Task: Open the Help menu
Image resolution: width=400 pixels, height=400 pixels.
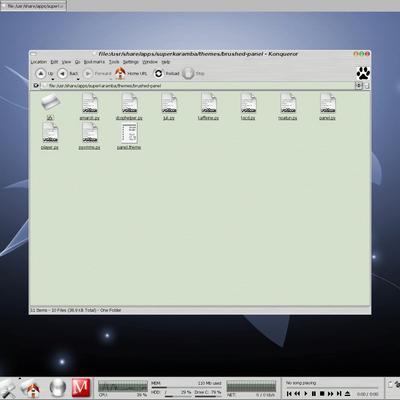Action: (166, 62)
